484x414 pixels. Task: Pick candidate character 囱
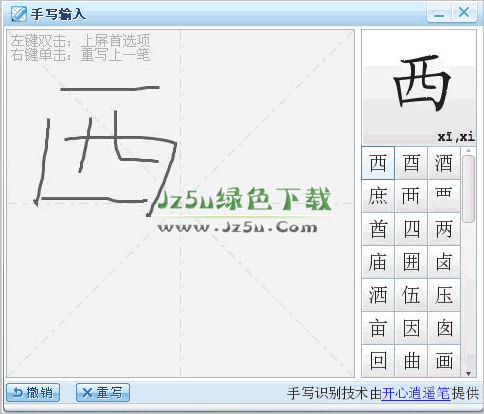444,328
